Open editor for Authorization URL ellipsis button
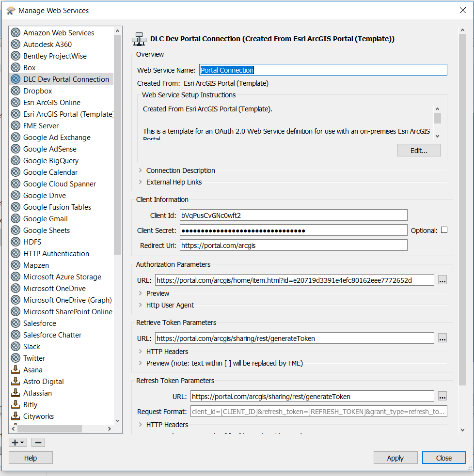This screenshot has height=476, width=474. pos(442,280)
